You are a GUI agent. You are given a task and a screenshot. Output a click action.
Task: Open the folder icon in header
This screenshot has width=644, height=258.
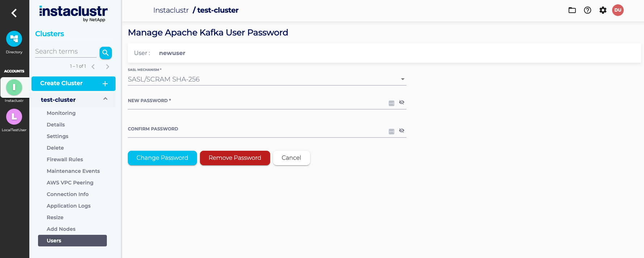(572, 10)
